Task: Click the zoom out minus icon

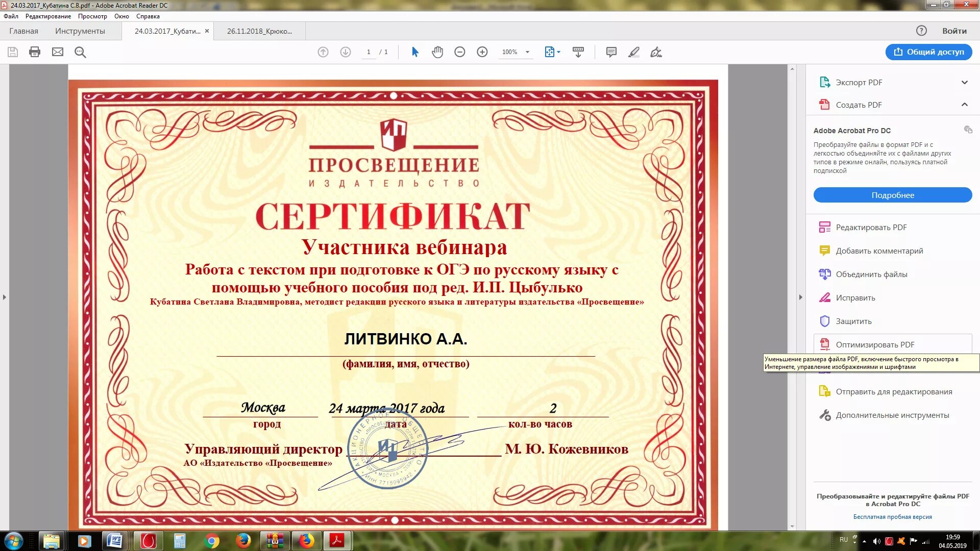Action: point(459,52)
